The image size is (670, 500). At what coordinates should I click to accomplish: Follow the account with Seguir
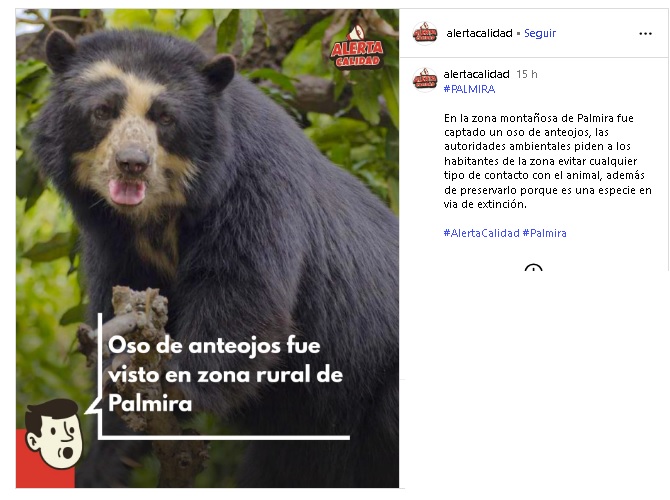tap(540, 33)
